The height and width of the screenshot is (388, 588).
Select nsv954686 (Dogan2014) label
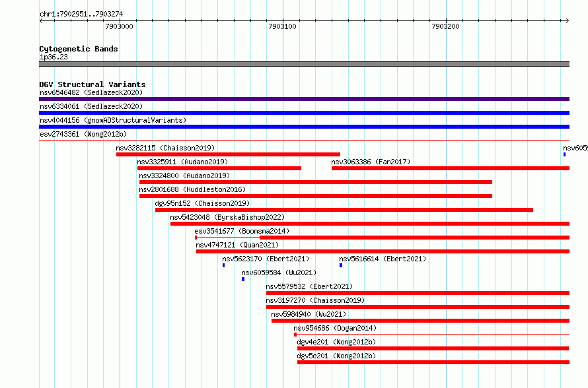pyautogui.click(x=335, y=328)
